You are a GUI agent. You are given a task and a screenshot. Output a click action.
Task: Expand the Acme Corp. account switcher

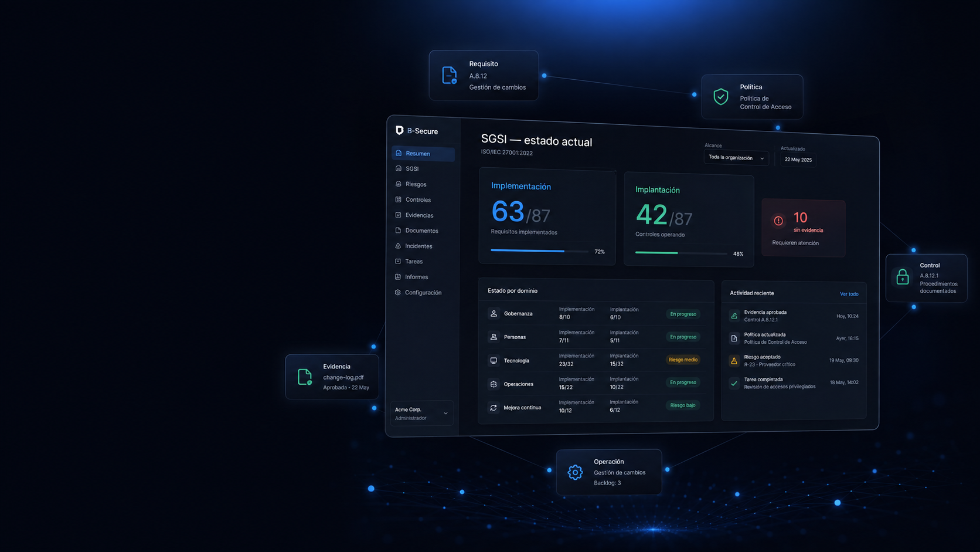pyautogui.click(x=422, y=414)
